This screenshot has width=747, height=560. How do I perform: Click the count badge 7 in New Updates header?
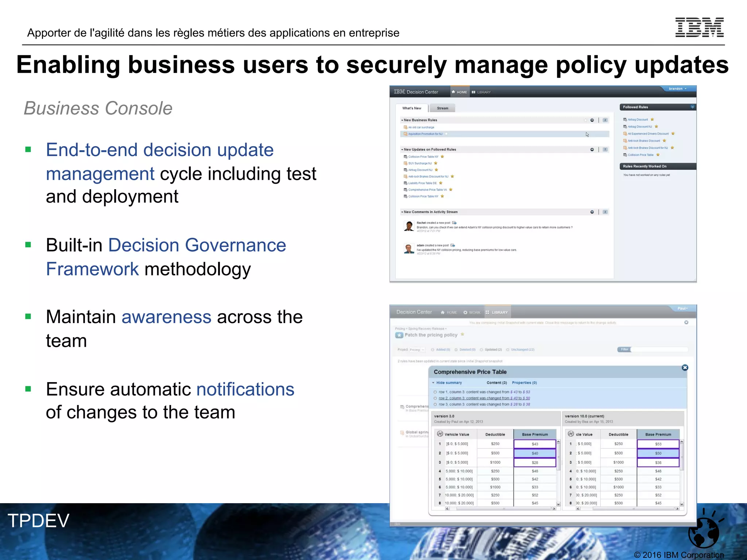click(x=605, y=149)
